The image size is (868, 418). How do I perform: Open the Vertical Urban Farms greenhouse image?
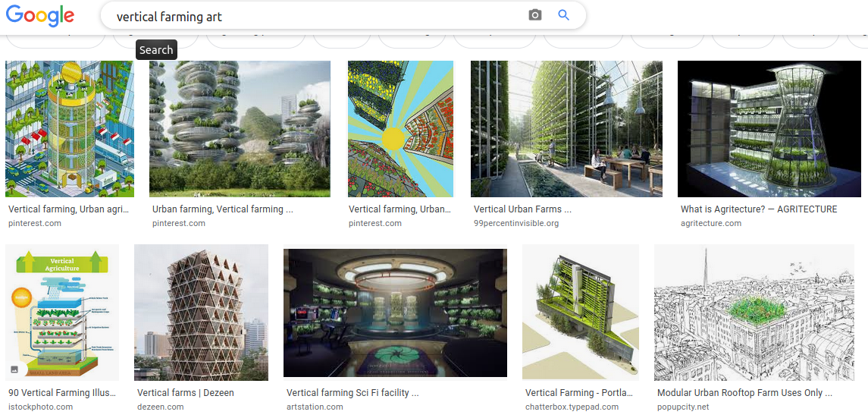566,129
